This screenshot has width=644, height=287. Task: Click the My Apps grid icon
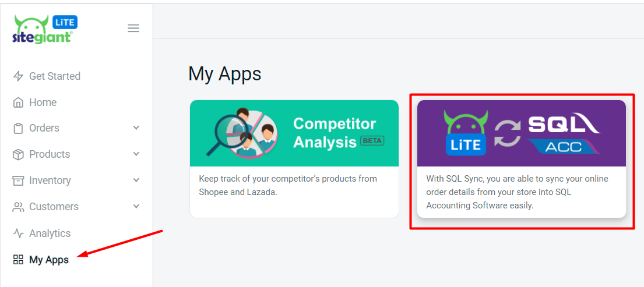pos(18,260)
